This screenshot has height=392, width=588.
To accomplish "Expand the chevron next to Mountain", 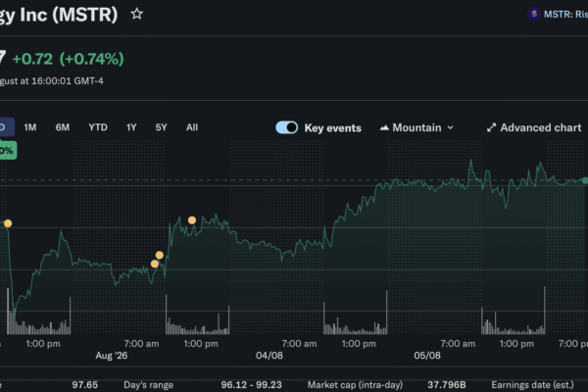I will pos(451,128).
